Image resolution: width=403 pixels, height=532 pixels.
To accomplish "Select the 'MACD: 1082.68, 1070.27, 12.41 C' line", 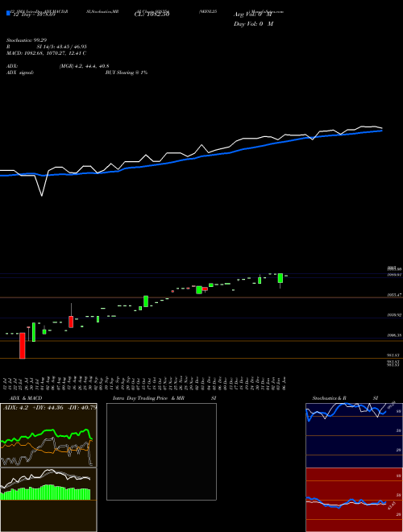I will [x=46, y=53].
